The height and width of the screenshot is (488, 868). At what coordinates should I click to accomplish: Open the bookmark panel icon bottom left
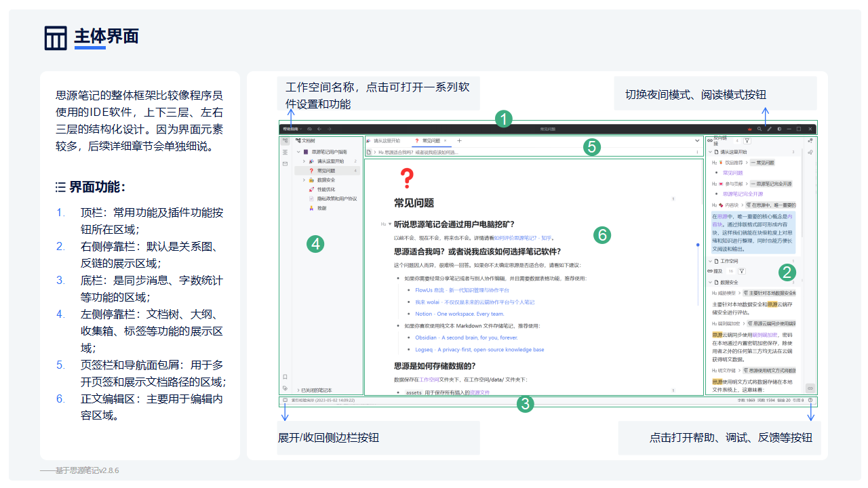click(285, 377)
